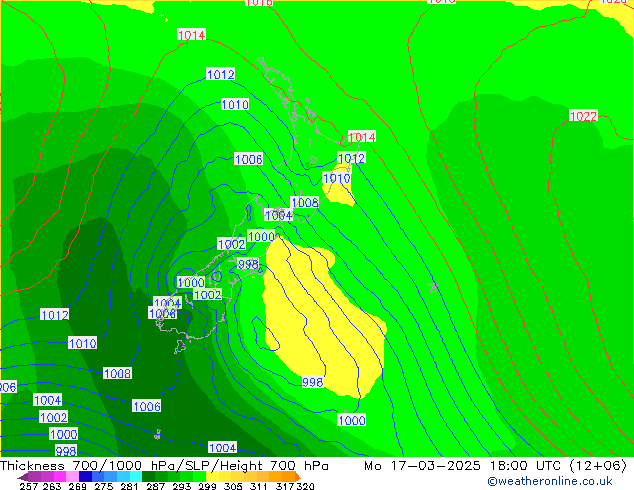The width and height of the screenshot is (634, 490).
Task: Click the legend value 257
Action: click(x=29, y=486)
